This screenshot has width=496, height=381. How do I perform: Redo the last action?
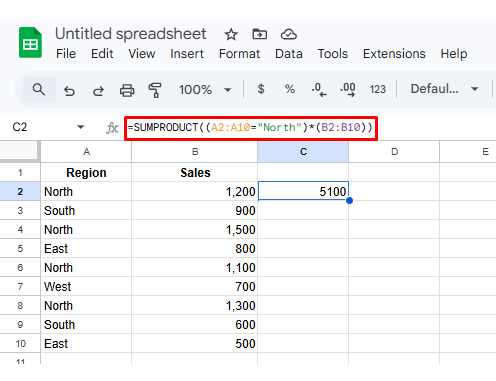click(x=98, y=90)
